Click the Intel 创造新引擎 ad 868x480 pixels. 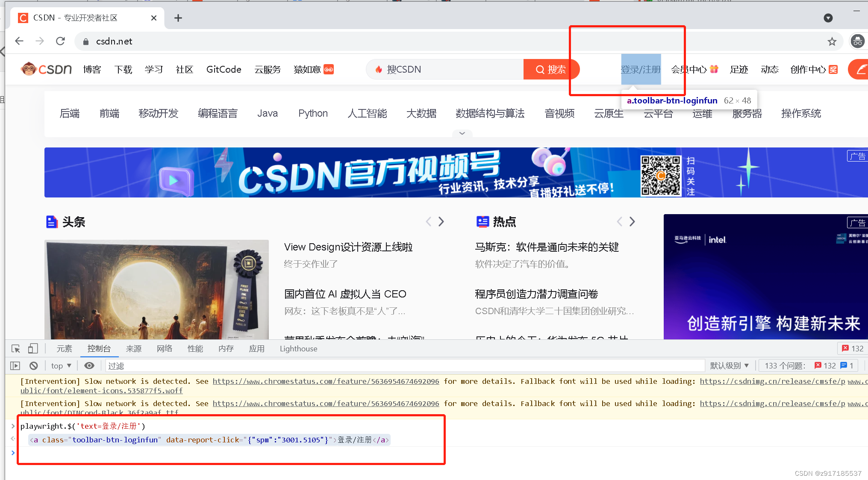pos(766,277)
